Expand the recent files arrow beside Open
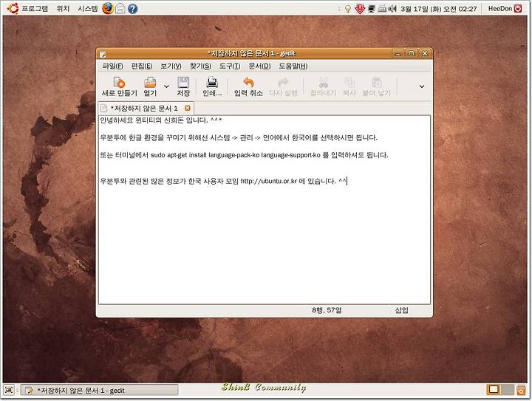The height and width of the screenshot is (401, 532). point(166,86)
